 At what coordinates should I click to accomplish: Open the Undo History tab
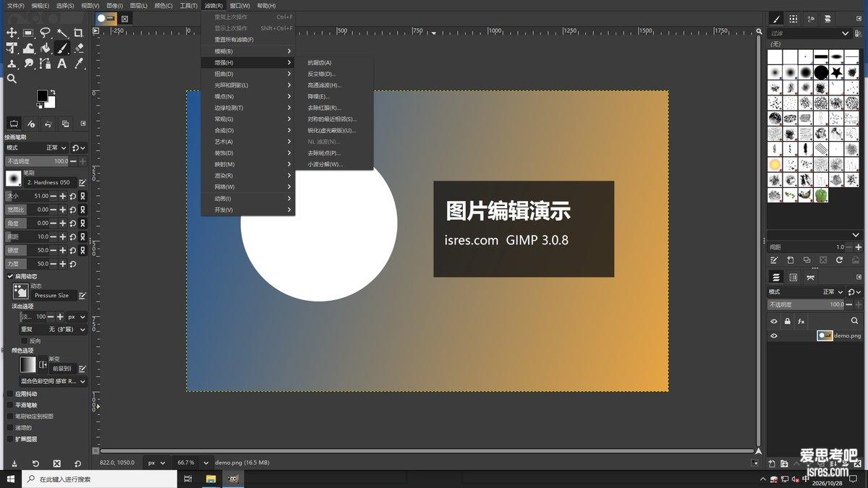pos(48,124)
